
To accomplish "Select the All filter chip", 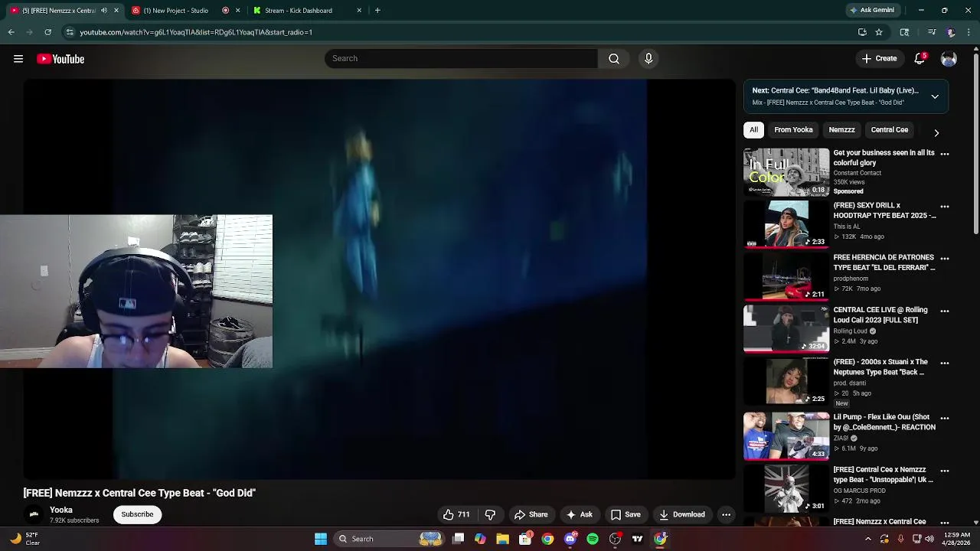I will coord(753,130).
